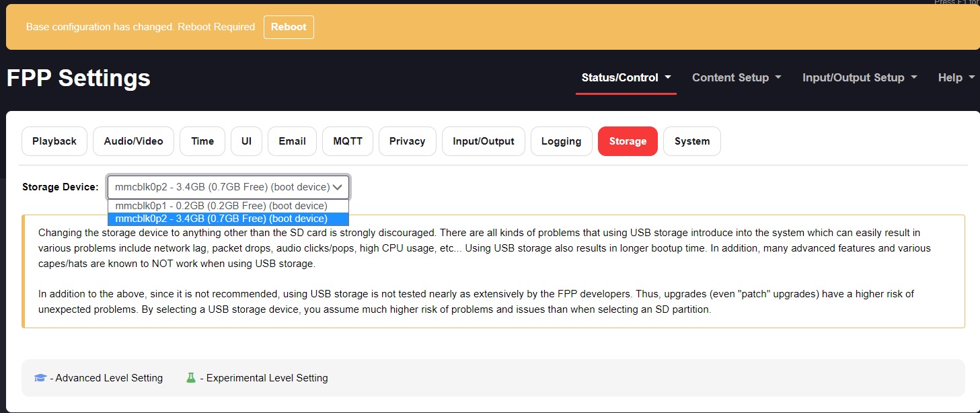Switch to the System tab
Image resolution: width=980 pixels, height=413 pixels.
691,141
